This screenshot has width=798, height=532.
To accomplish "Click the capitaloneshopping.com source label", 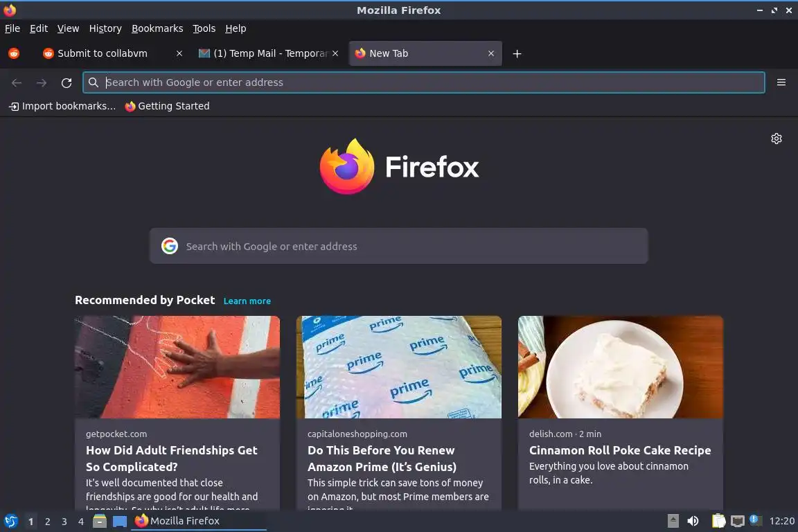I will point(357,434).
